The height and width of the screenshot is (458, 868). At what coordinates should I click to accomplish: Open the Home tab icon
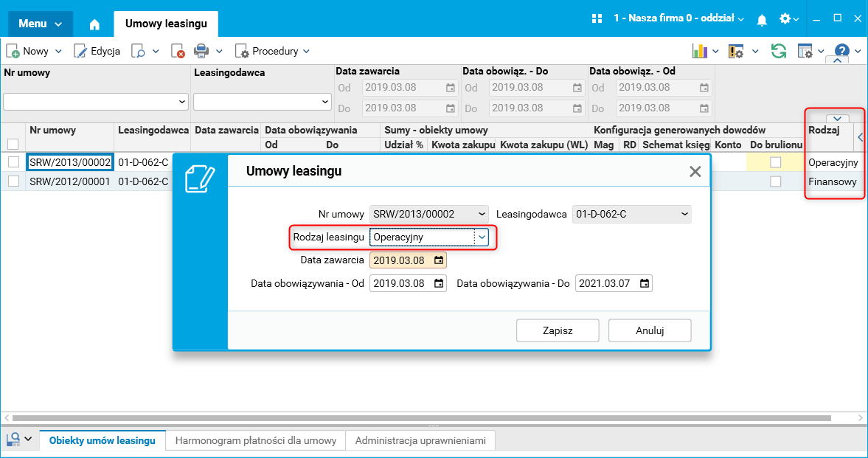[94, 24]
